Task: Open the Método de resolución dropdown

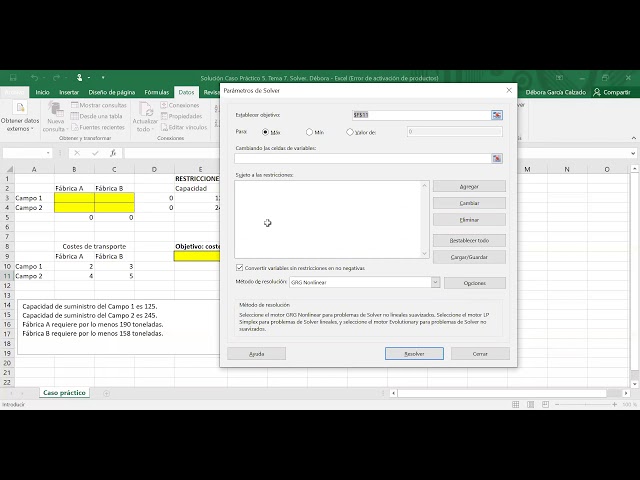Action: coord(435,282)
